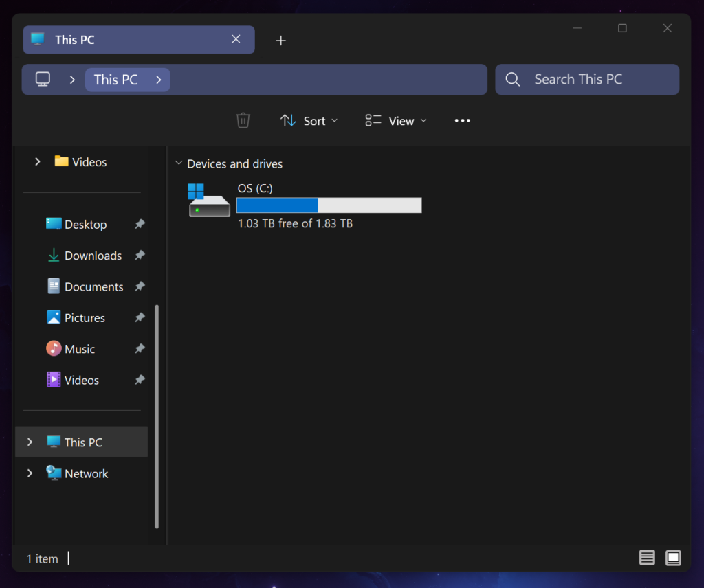Open the pinned Videos quick access item
Screen dimensions: 704x588
pyautogui.click(x=73, y=380)
